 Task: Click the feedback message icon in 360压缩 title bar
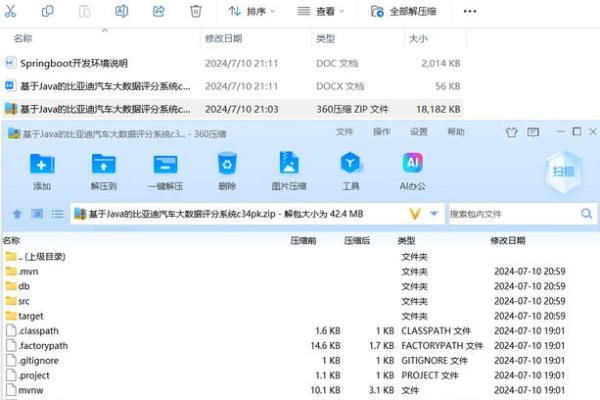(533, 132)
